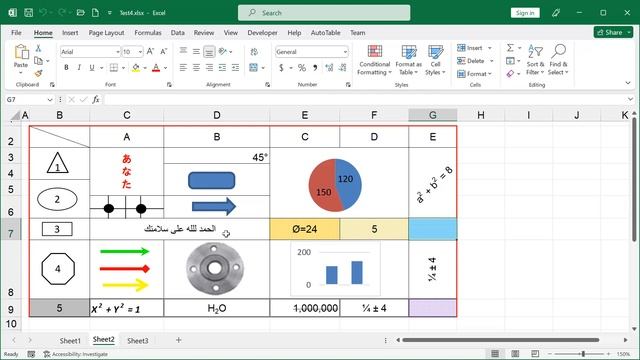The image size is (640, 360).
Task: Toggle Center horizontal alignment
Action: tap(196, 68)
